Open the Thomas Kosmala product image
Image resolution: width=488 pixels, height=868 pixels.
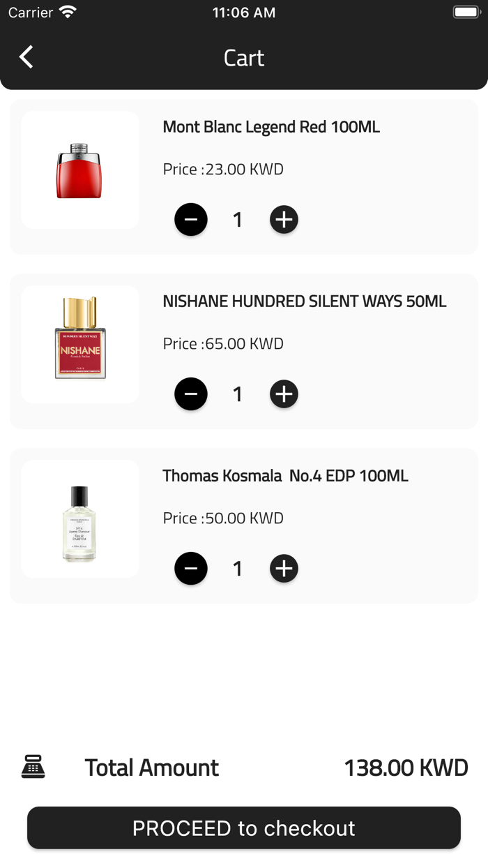coord(79,518)
